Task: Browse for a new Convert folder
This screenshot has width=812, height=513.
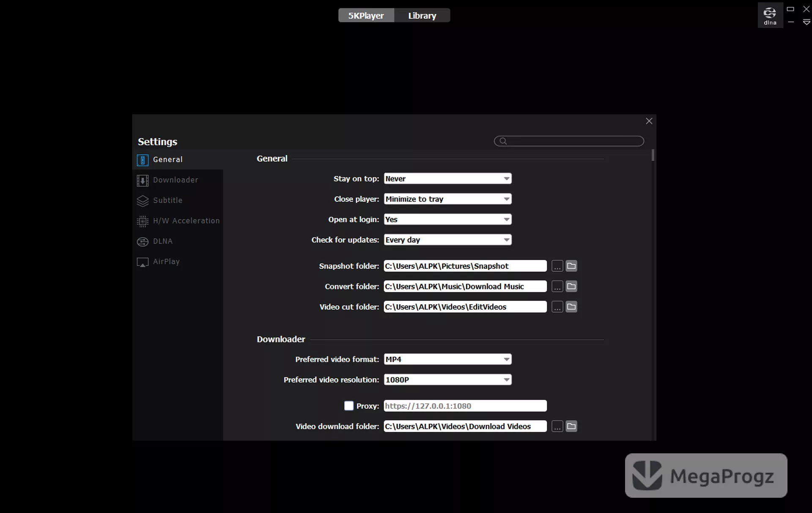Action: tap(557, 286)
